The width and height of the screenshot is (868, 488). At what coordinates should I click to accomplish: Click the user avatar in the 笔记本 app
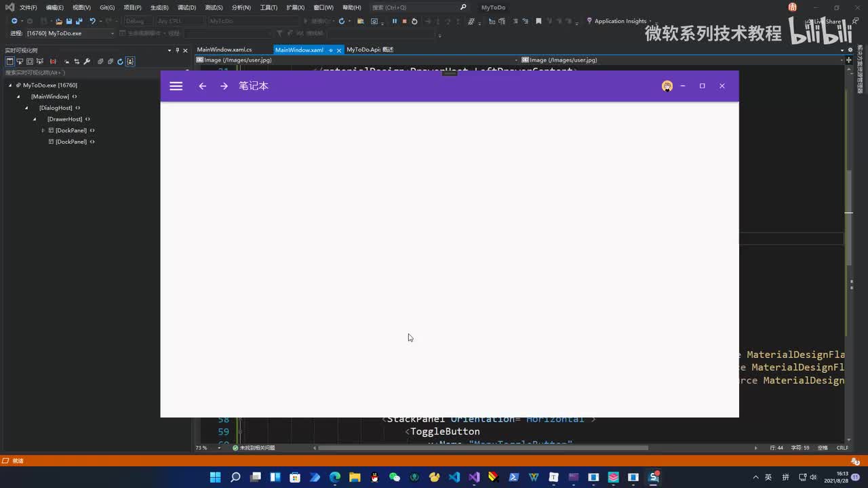(667, 86)
